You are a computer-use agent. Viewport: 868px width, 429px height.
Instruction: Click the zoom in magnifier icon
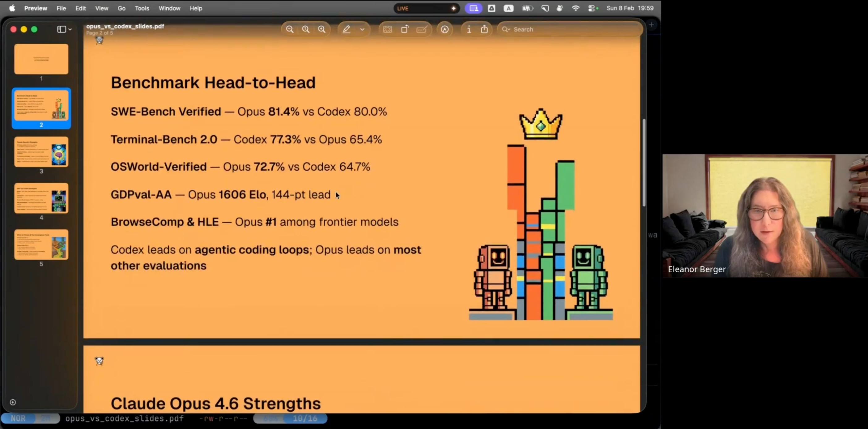pos(322,29)
